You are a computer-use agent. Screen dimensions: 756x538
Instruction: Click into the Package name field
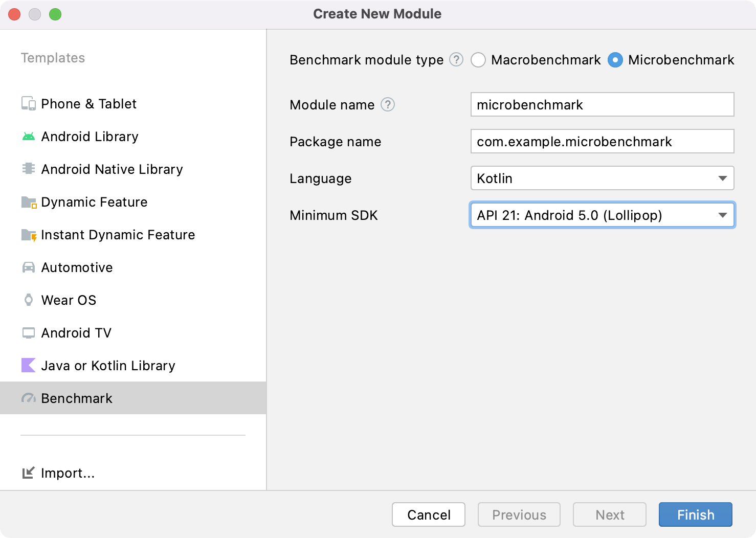(x=602, y=142)
